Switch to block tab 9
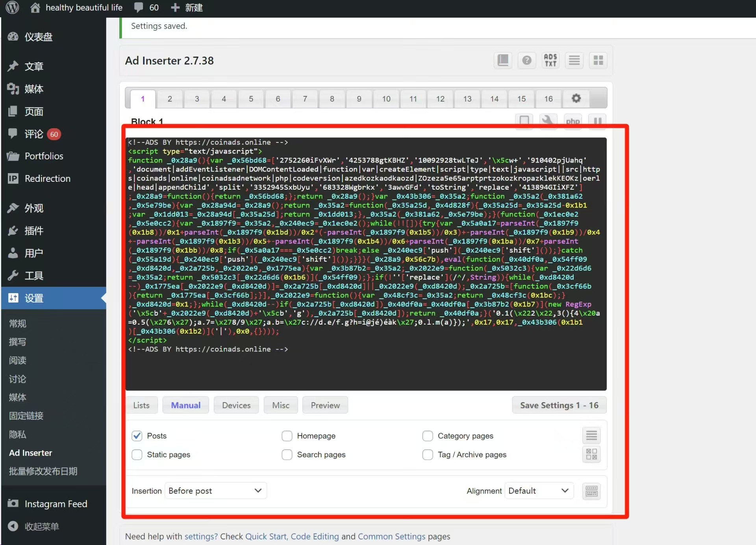Screen dimensions: 756x545 [x=359, y=99]
